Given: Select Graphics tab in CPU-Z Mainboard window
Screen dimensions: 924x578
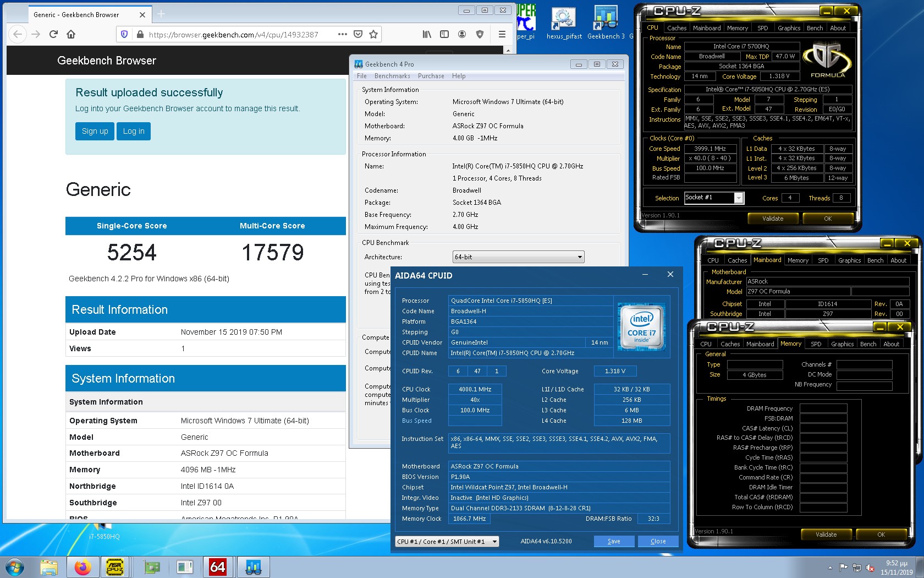Looking at the screenshot, I should click(x=849, y=260).
